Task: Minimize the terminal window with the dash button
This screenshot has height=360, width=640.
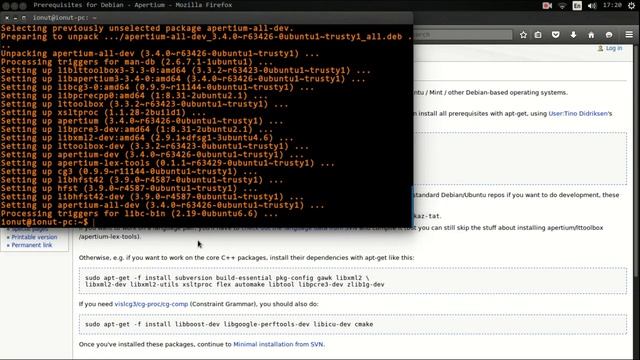Action: point(15,18)
